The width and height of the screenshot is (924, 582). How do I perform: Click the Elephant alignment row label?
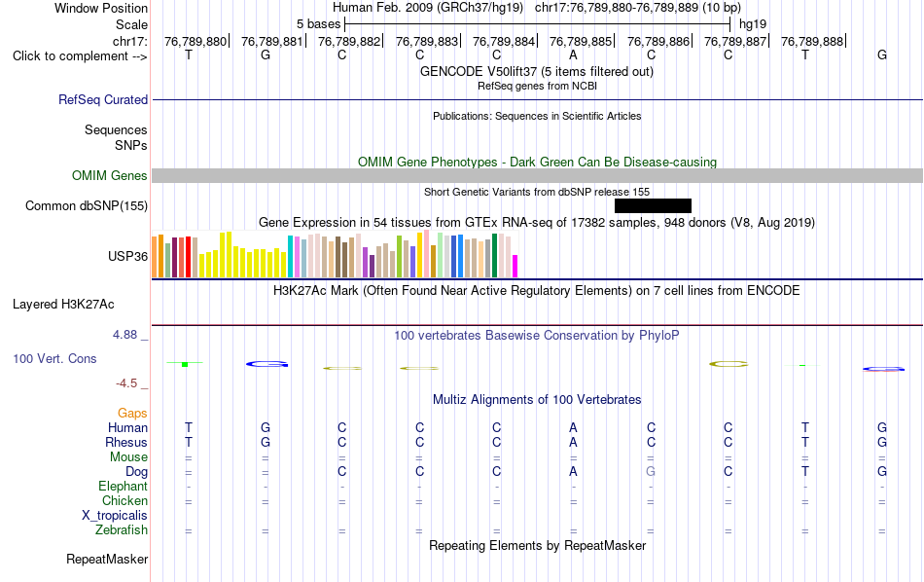[124, 486]
